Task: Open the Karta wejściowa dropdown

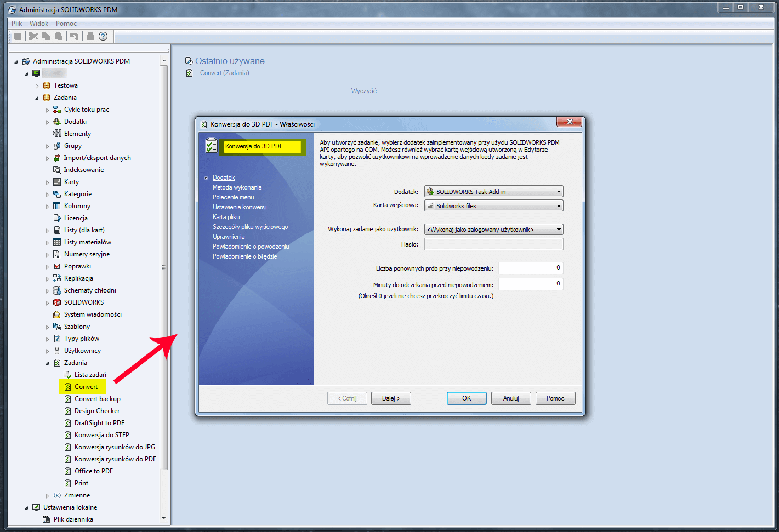Action: 493,206
